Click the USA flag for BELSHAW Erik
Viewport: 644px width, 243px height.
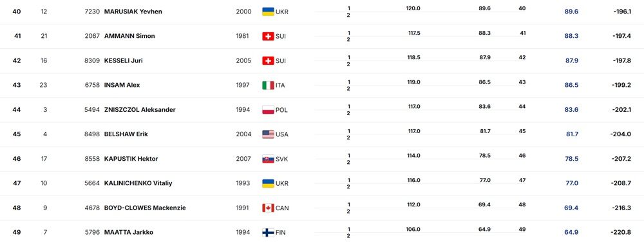(x=268, y=134)
